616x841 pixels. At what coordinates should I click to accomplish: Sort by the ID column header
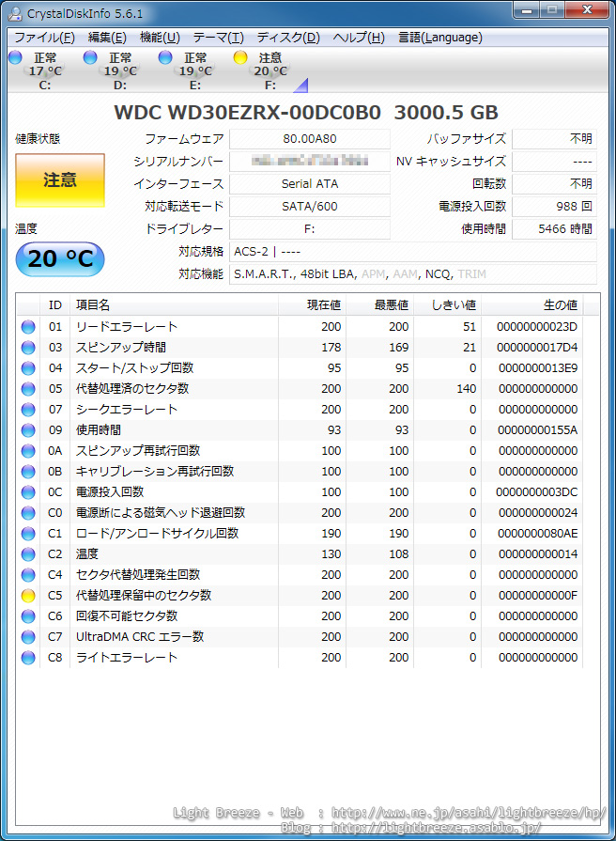coord(55,305)
